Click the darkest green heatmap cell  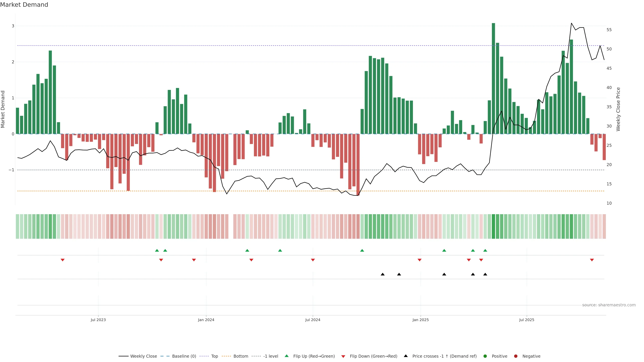[493, 226]
